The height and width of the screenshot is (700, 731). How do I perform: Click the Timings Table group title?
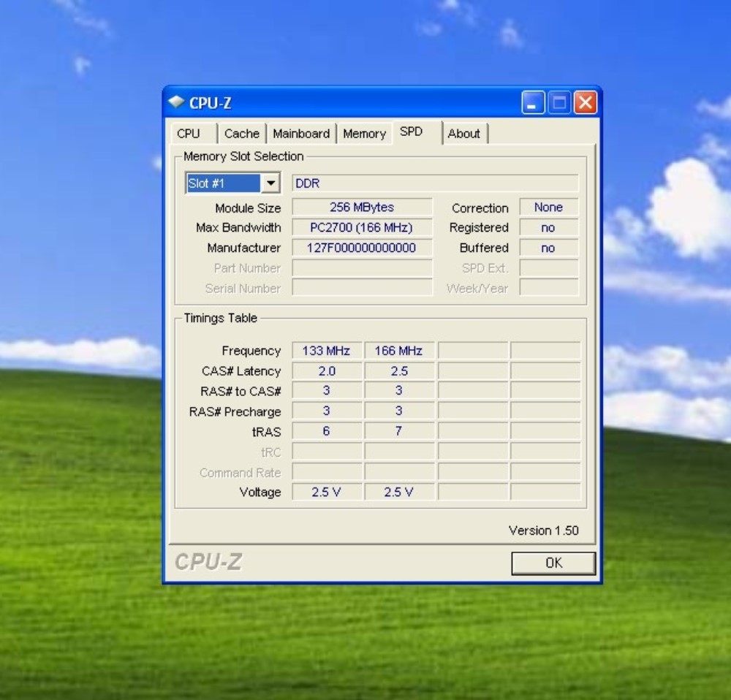pos(221,318)
